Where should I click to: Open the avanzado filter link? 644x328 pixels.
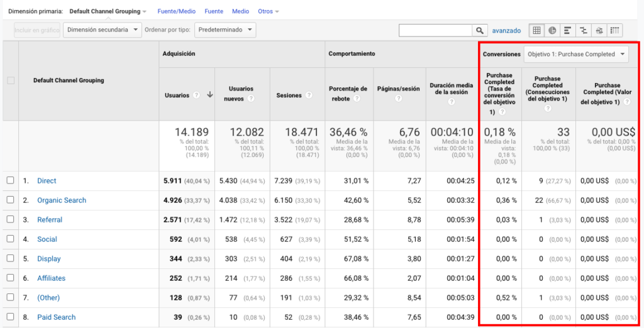pos(506,30)
